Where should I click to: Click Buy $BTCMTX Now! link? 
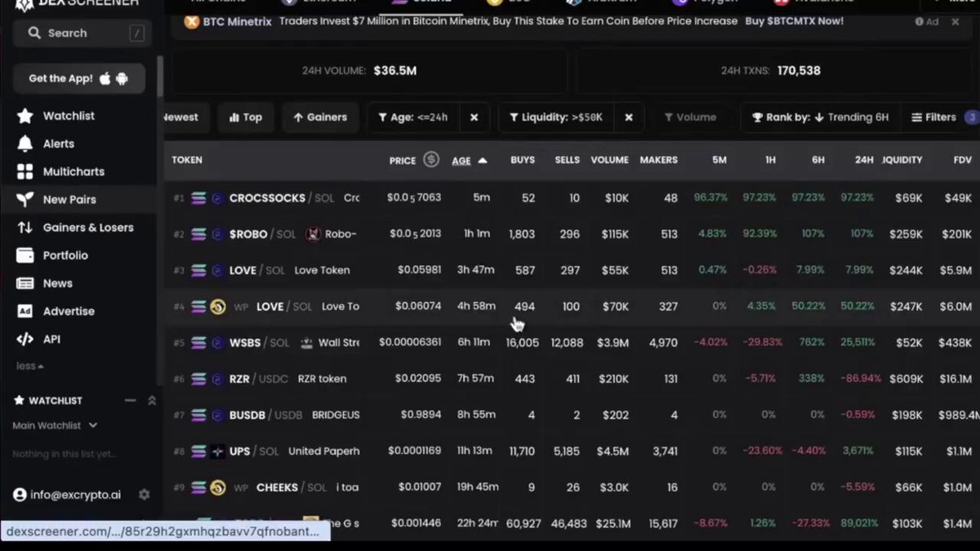coord(795,21)
